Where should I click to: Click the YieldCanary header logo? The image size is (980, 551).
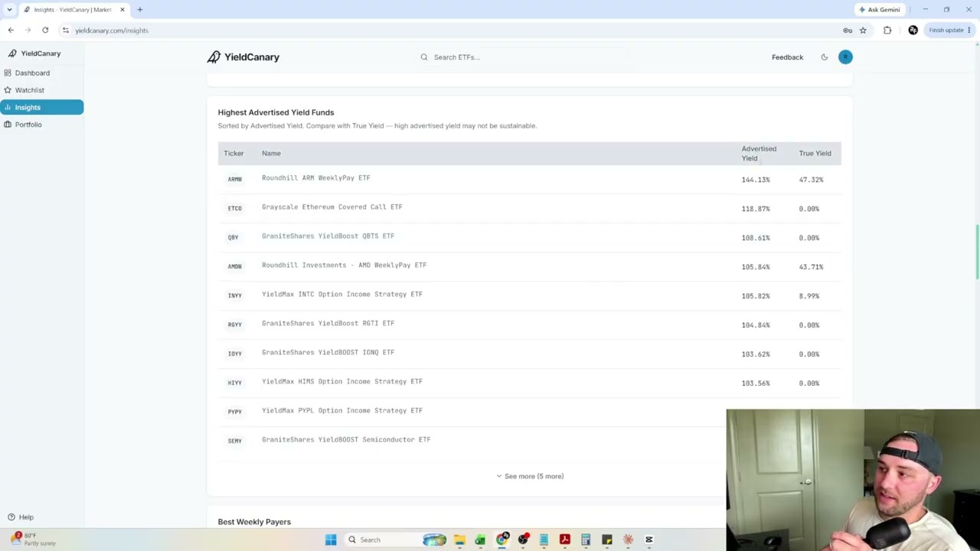243,57
